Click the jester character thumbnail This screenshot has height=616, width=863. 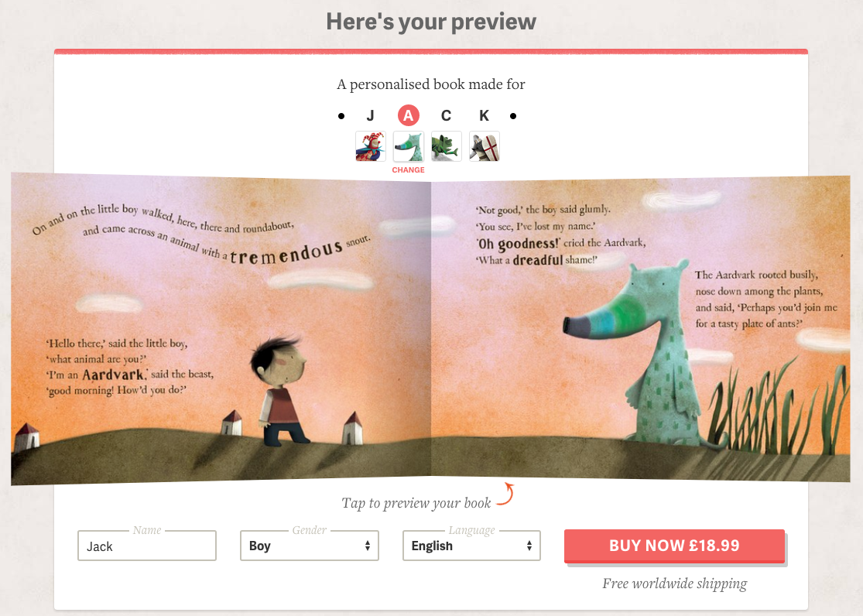point(371,146)
